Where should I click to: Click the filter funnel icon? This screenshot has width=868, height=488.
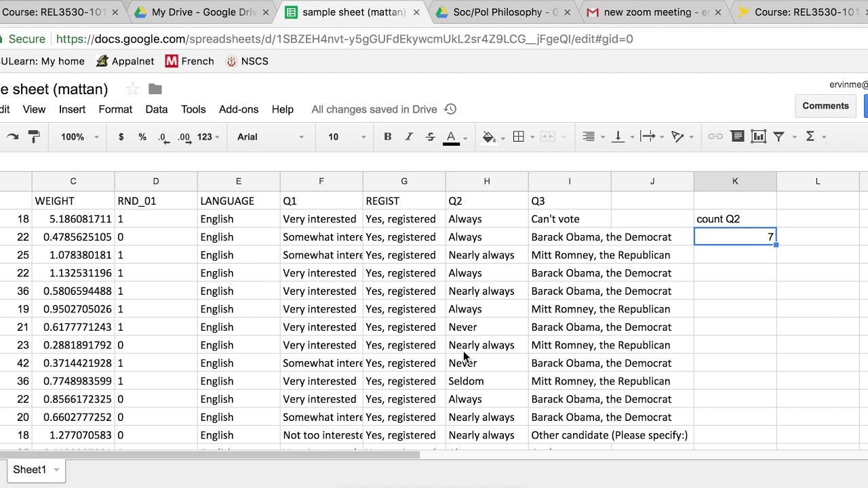coord(779,137)
